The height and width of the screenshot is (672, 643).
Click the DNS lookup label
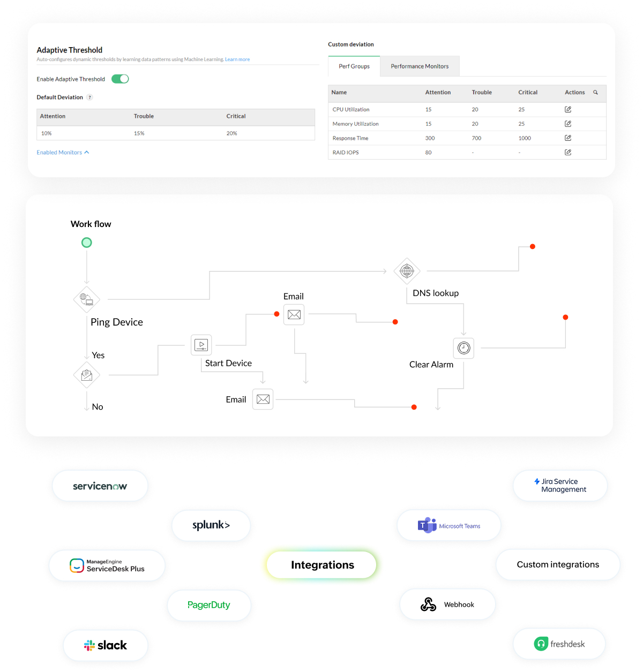click(x=436, y=293)
